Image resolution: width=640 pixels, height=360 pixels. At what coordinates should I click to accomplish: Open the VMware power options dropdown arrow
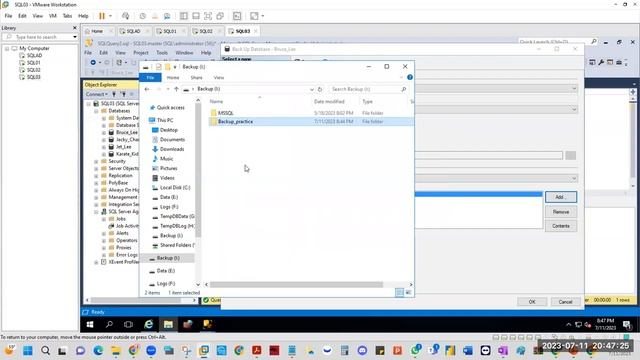point(110,16)
